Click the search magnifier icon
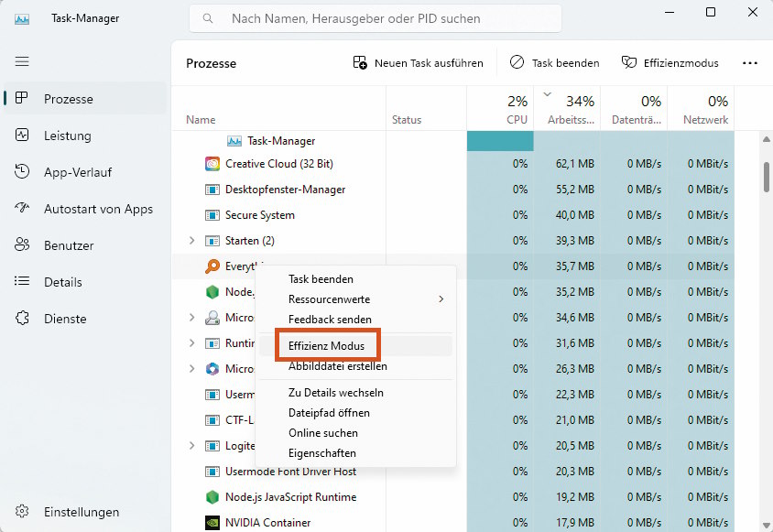This screenshot has height=532, width=773. 208,18
